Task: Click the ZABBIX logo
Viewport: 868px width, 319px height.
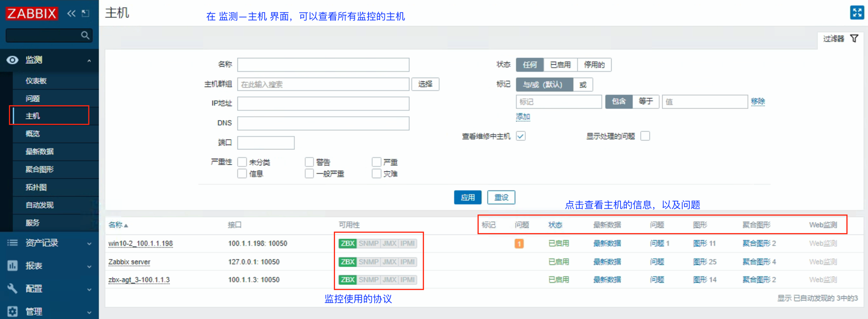Action: [31, 13]
